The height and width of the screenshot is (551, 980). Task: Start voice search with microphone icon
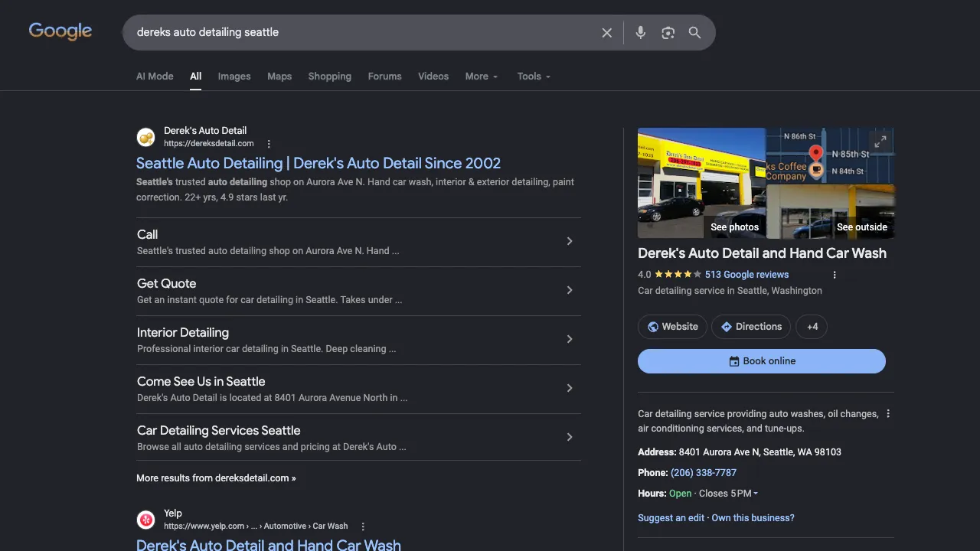point(641,33)
